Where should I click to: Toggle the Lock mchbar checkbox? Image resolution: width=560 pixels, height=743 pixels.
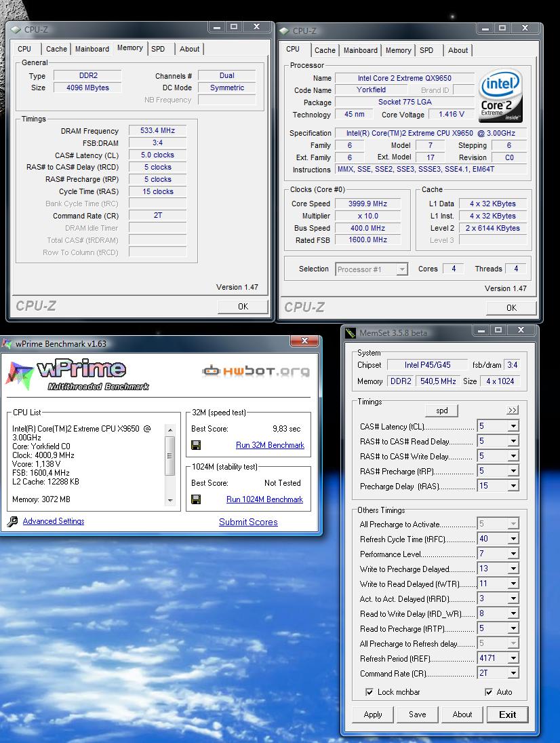click(x=369, y=692)
